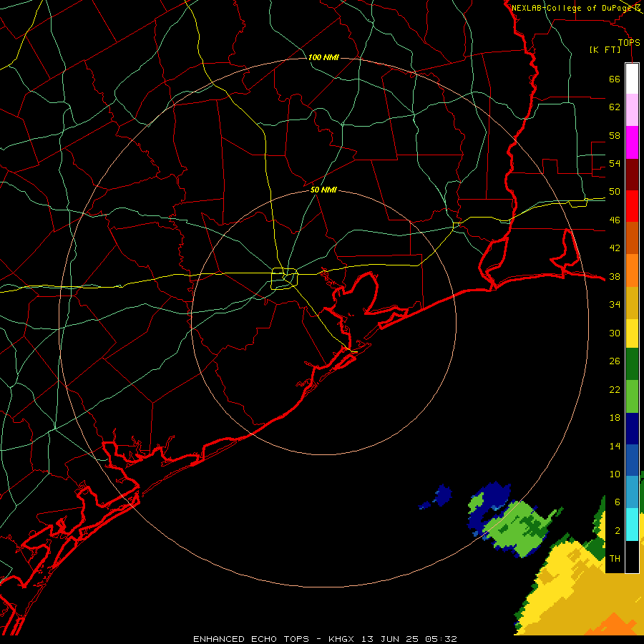Click the gold 38 kft legend swatch
The image size is (644, 644).
[632, 303]
